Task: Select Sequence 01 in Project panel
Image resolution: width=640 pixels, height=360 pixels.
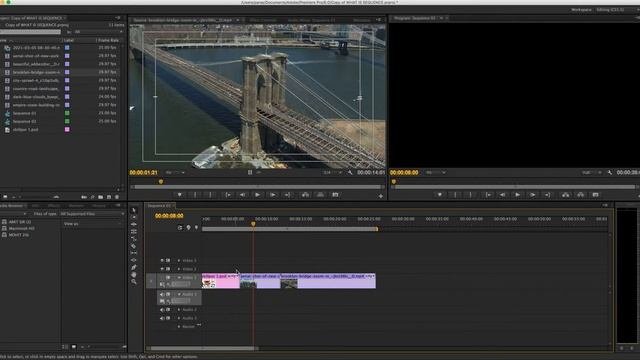Action: click(24, 113)
